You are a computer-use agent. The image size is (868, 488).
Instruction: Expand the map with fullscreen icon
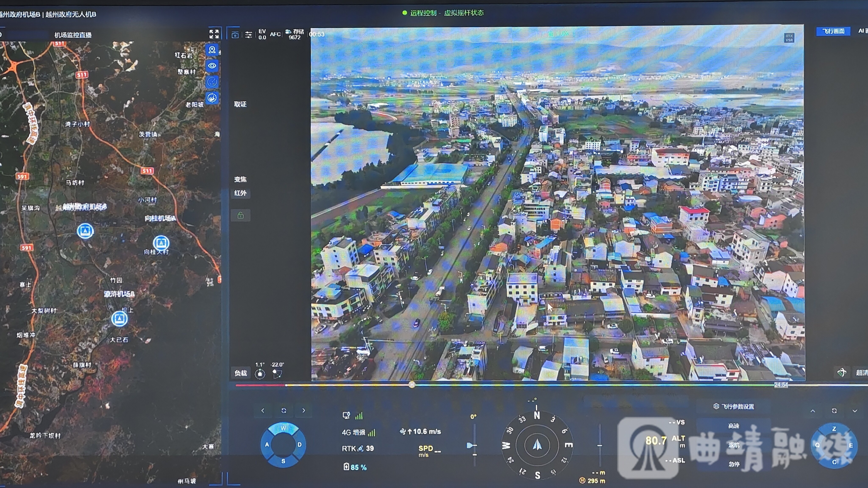[214, 34]
